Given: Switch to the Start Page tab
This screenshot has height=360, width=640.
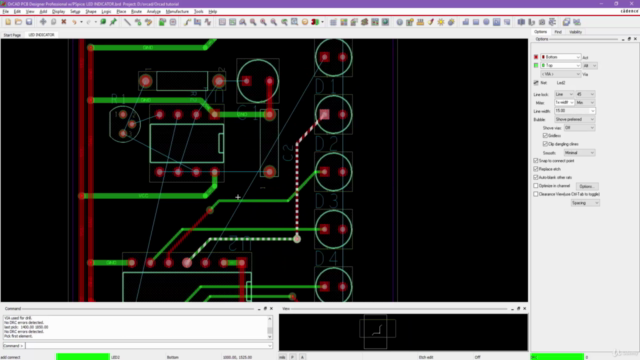Looking at the screenshot, I should click(x=12, y=35).
